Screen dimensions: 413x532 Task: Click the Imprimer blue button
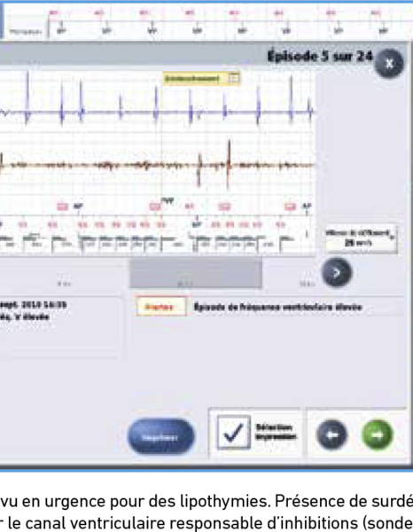[161, 437]
